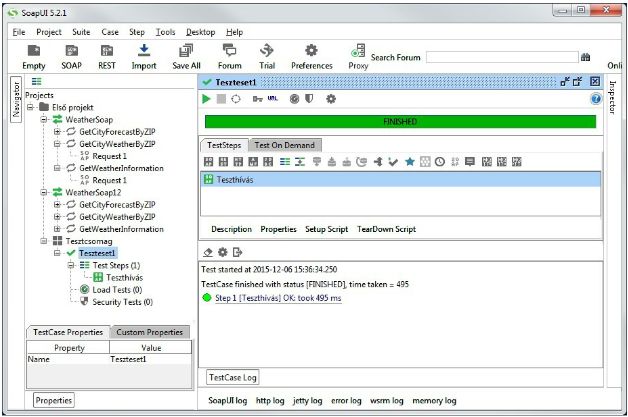Screen dimensions: 628x417
Task: Click the maximize icon in Teszteset1 title bar
Action: click(x=577, y=82)
